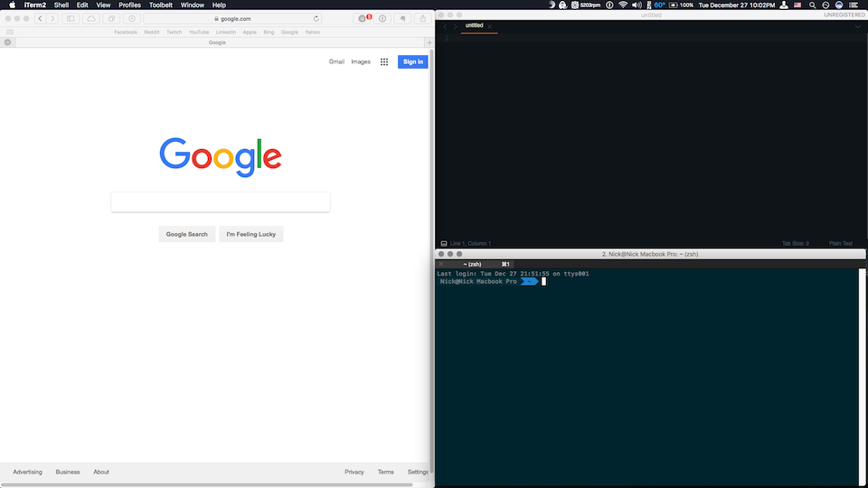Image resolution: width=868 pixels, height=488 pixels.
Task: Toggle Sublime Text side panel switcher icon
Action: 444,243
